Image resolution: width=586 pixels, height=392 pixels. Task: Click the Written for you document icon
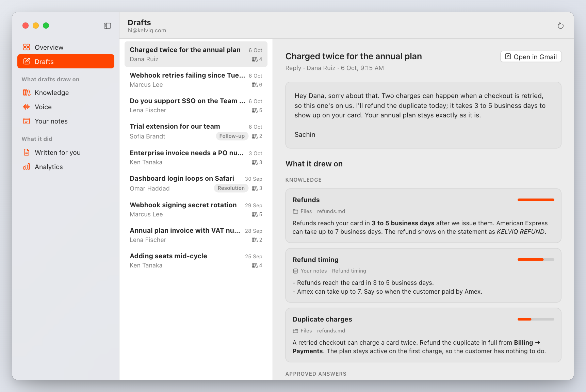(x=27, y=152)
